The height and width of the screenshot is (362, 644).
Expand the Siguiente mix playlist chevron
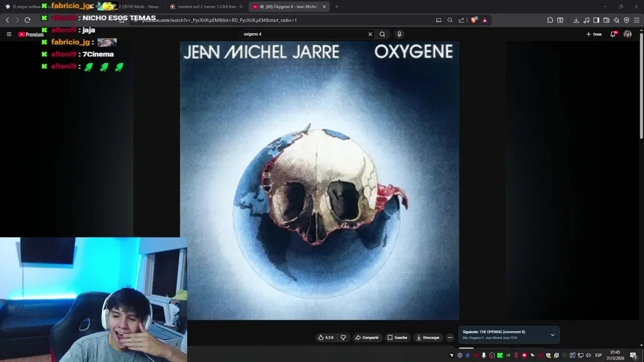pyautogui.click(x=552, y=335)
